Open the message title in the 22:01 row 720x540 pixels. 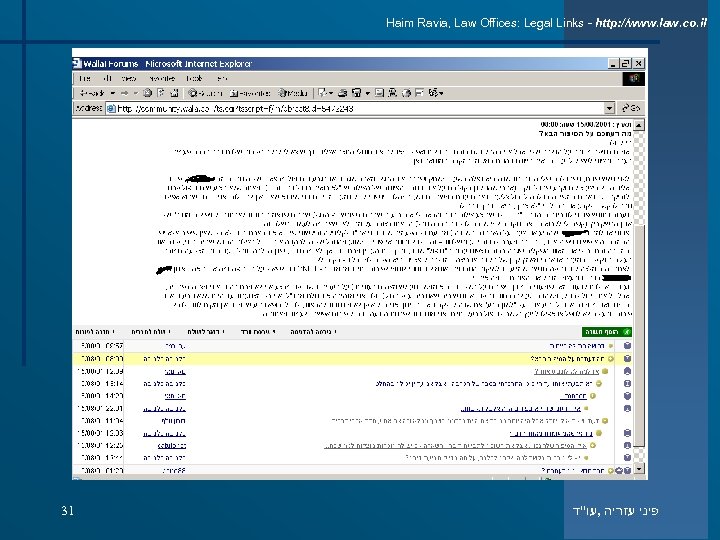coord(521,408)
